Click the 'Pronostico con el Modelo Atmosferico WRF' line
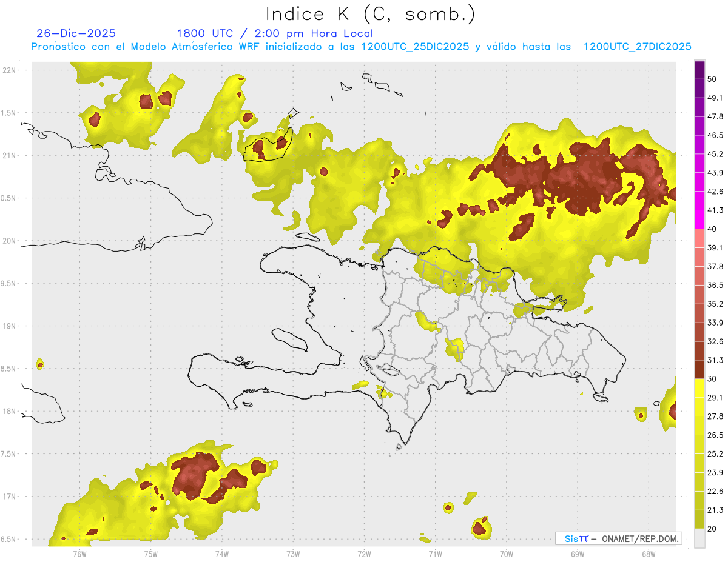Screen dimensions: 728x562 (362, 47)
